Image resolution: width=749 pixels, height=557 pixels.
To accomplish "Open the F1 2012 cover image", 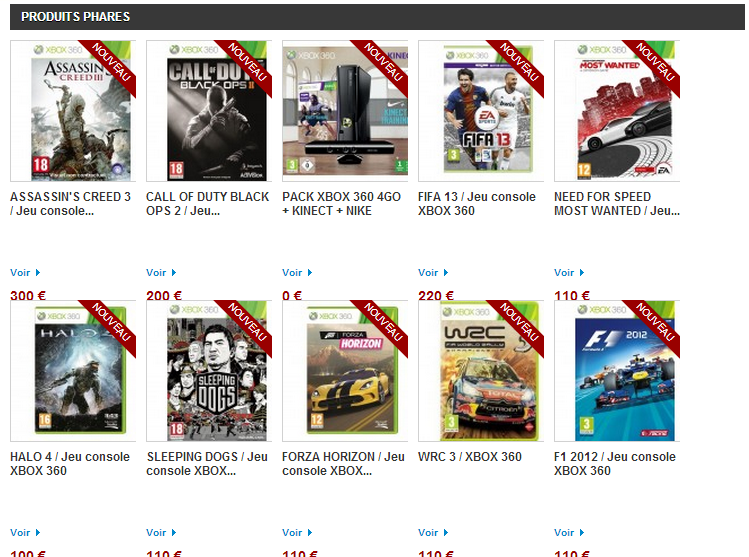I will 617,371.
